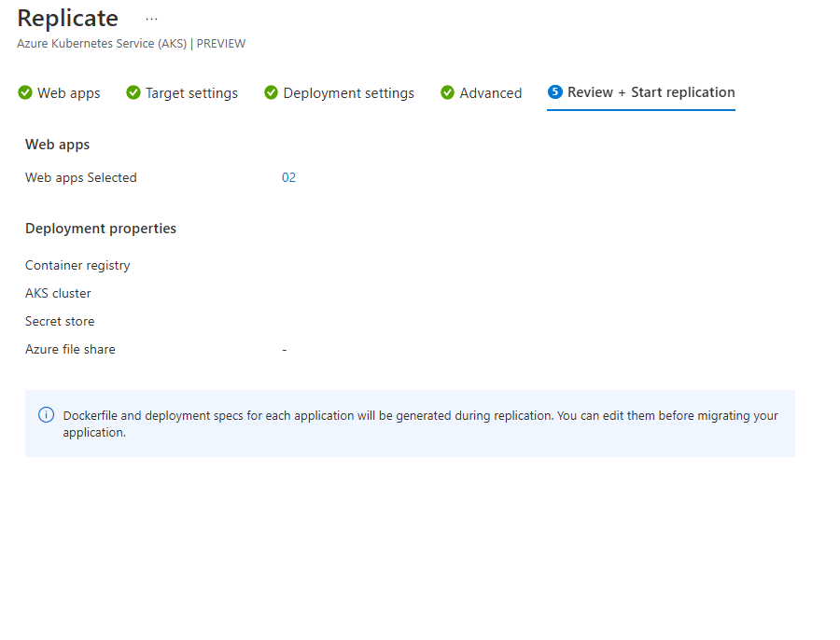Image resolution: width=840 pixels, height=640 pixels.
Task: Click the Deployment properties section heading
Action: tap(101, 228)
